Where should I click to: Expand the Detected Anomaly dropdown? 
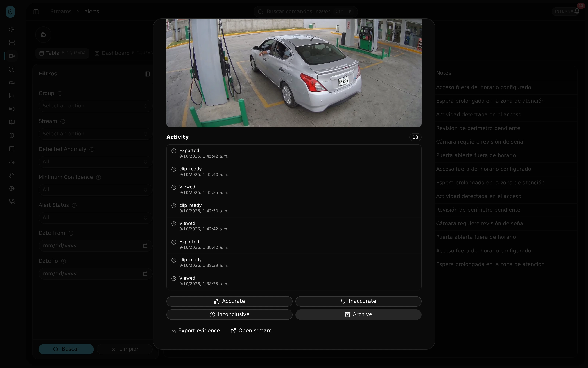point(96,162)
